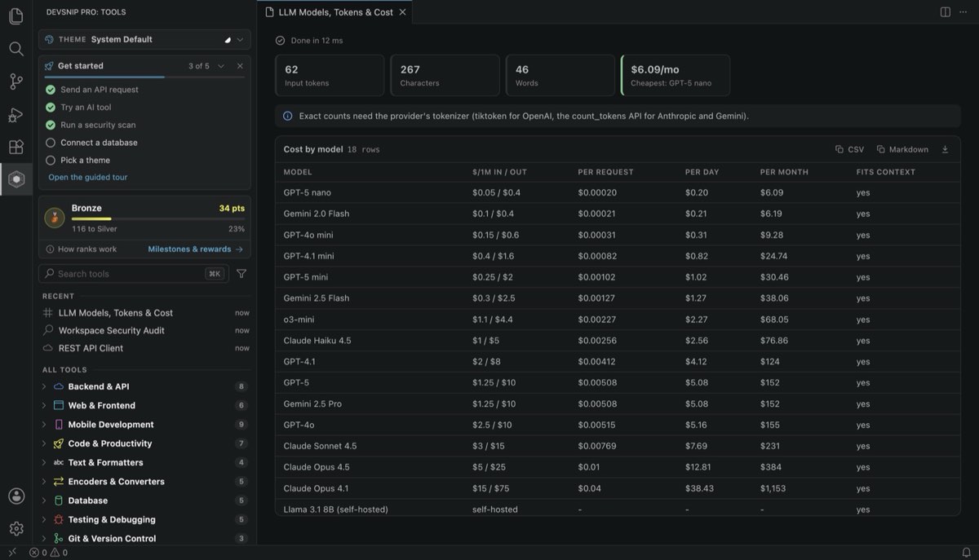Toggle the Try an AI tool checkmark
The image size is (979, 560).
(x=51, y=108)
